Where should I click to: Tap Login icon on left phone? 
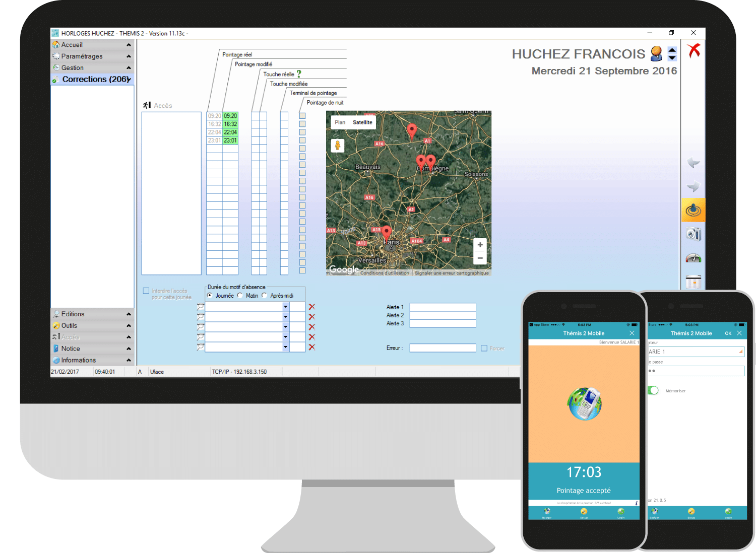pyautogui.click(x=621, y=512)
